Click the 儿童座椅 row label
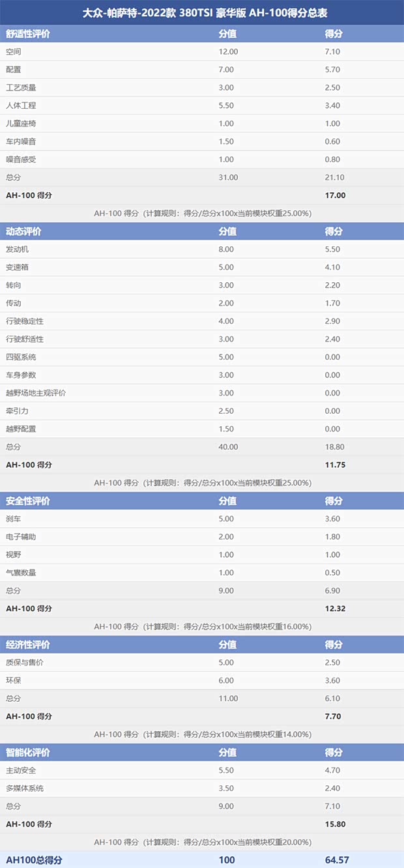 pyautogui.click(x=21, y=123)
